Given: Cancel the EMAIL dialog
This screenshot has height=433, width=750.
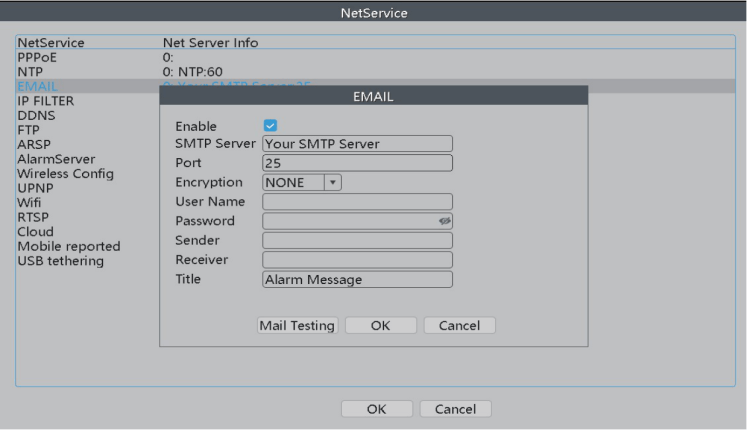Looking at the screenshot, I should 459,325.
